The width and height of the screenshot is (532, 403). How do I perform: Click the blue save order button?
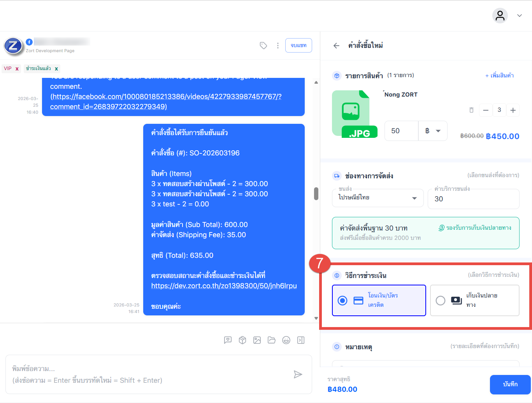pyautogui.click(x=510, y=384)
